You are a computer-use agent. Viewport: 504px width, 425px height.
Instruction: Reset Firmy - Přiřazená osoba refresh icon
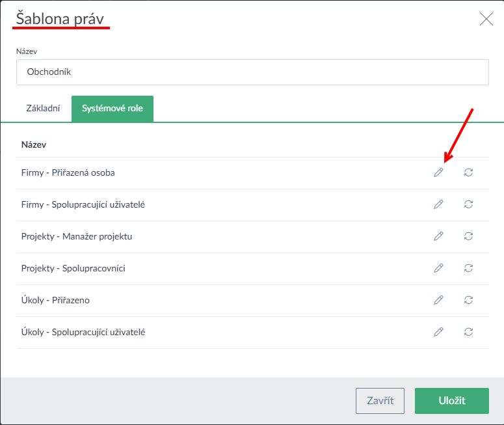[x=468, y=172]
